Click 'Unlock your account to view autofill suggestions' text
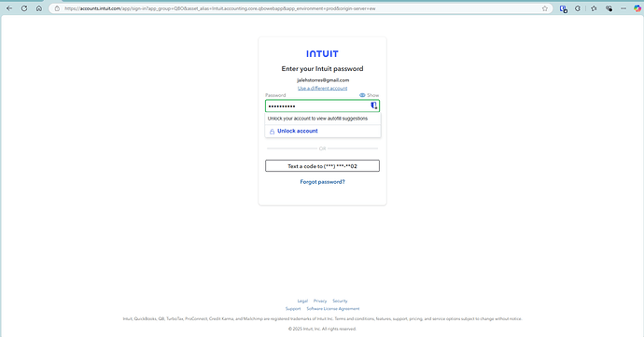The height and width of the screenshot is (337, 644). [x=317, y=119]
